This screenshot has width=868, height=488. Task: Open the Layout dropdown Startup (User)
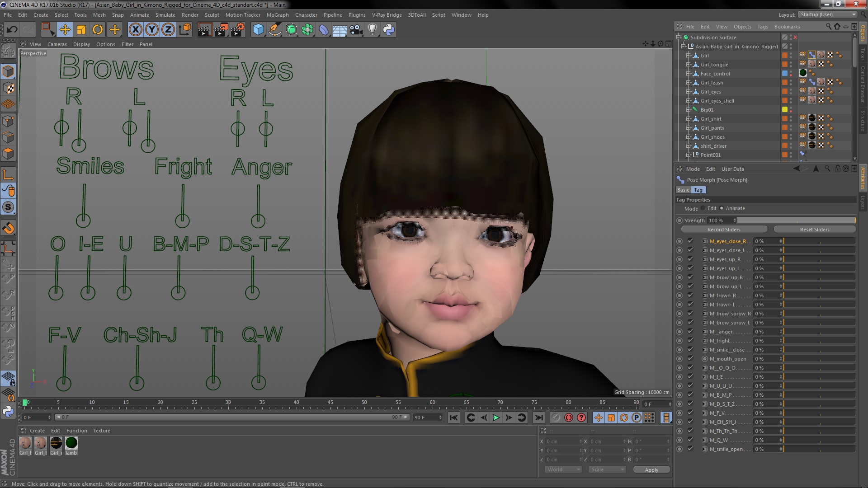pos(827,14)
